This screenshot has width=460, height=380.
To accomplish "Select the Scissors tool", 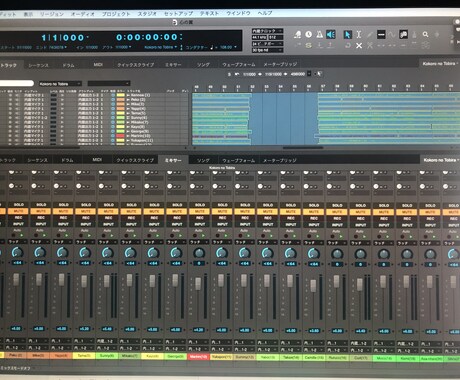I will click(370, 45).
